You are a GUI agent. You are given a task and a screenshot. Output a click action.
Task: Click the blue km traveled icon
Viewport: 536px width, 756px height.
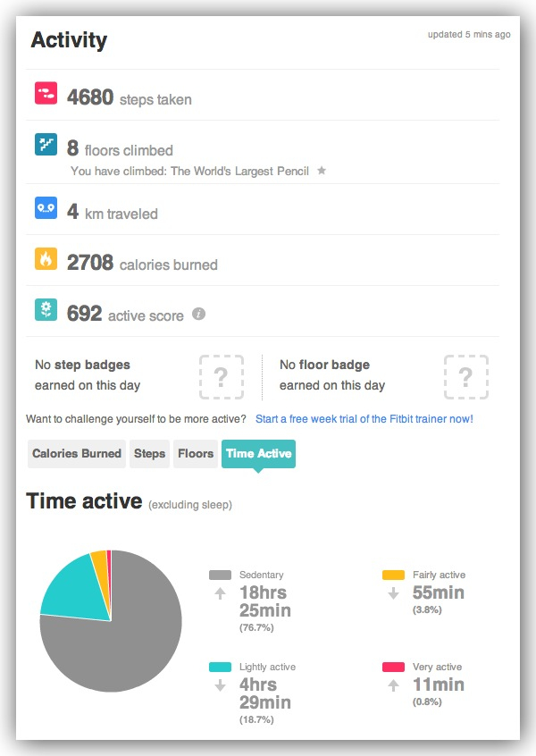point(46,208)
